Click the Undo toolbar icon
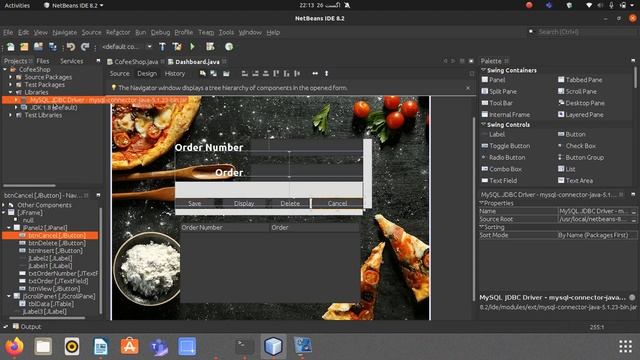640x360 pixels. (x=71, y=47)
